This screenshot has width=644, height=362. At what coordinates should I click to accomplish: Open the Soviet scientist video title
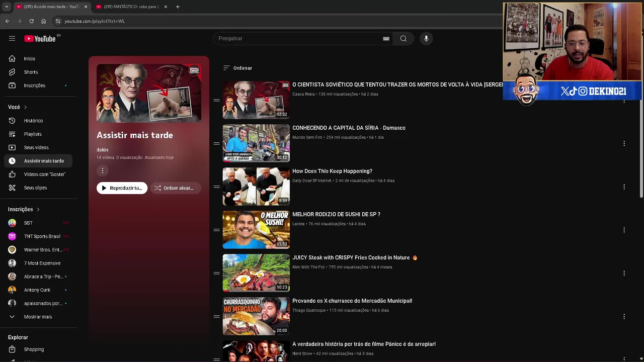pos(397,84)
